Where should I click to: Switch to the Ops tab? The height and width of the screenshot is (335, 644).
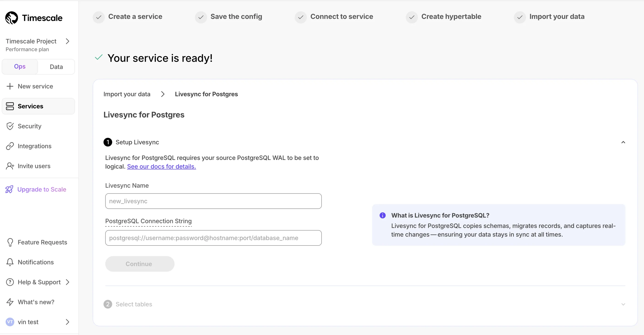click(x=20, y=66)
